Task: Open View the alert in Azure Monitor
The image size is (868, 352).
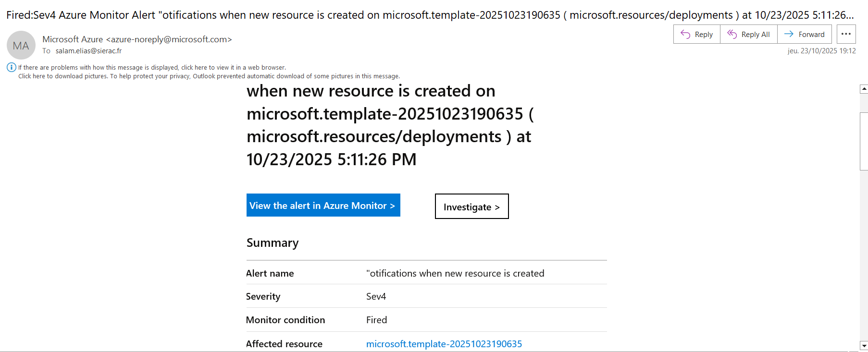Action: (x=323, y=206)
